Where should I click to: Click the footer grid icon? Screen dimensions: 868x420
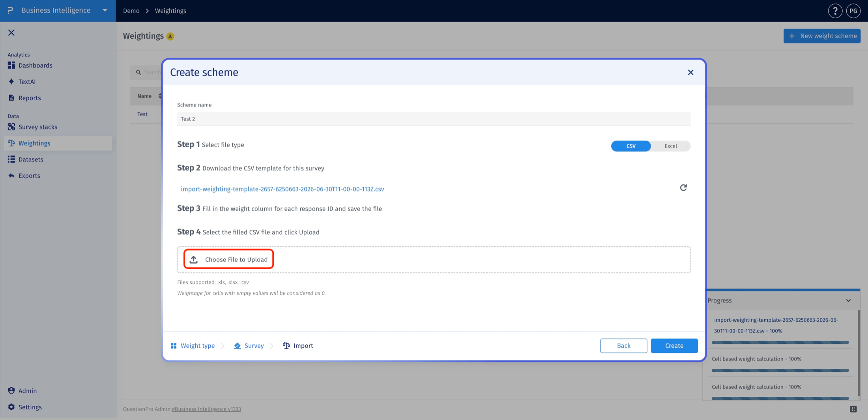pos(853,409)
